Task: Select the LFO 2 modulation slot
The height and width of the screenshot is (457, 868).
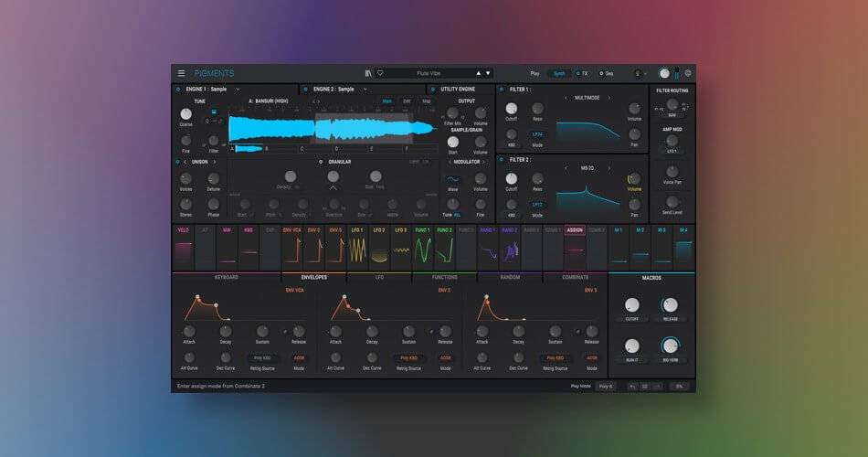Action: (x=379, y=248)
